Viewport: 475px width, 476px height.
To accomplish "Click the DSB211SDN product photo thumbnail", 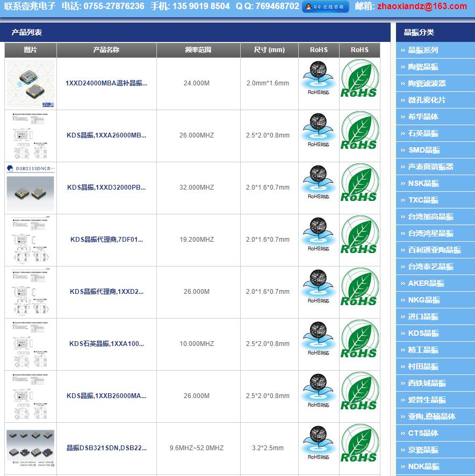I will coord(31,187).
